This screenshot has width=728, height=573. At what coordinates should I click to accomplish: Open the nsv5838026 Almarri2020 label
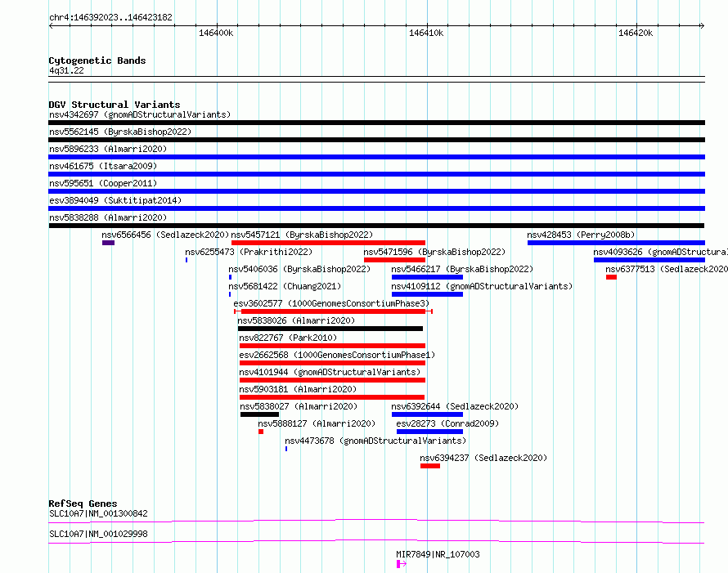tap(296, 320)
